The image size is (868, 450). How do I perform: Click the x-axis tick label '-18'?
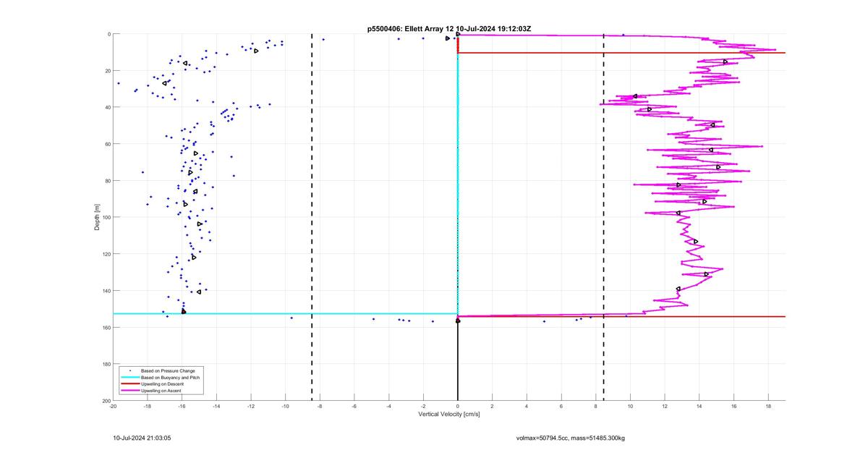coord(148,407)
